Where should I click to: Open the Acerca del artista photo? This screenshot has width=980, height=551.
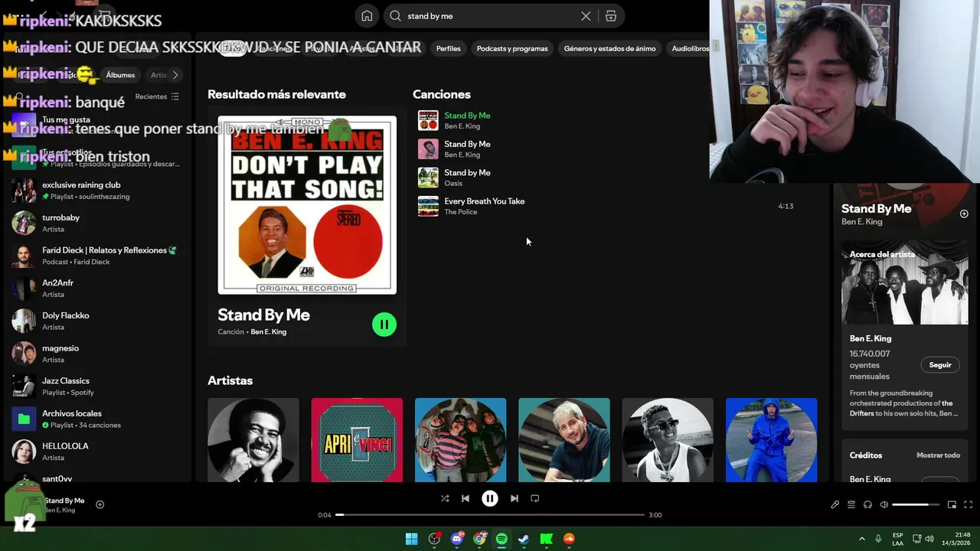[x=905, y=283]
